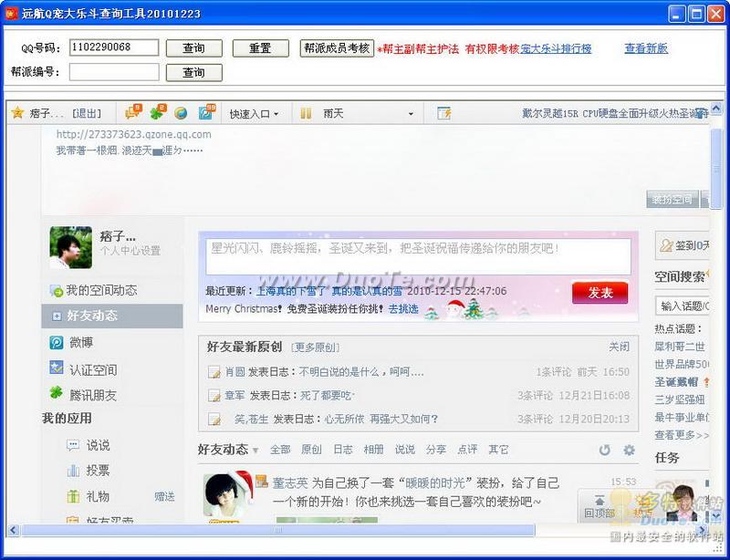
Task: Click the music pause icon beside 雨天
Action: (306, 113)
